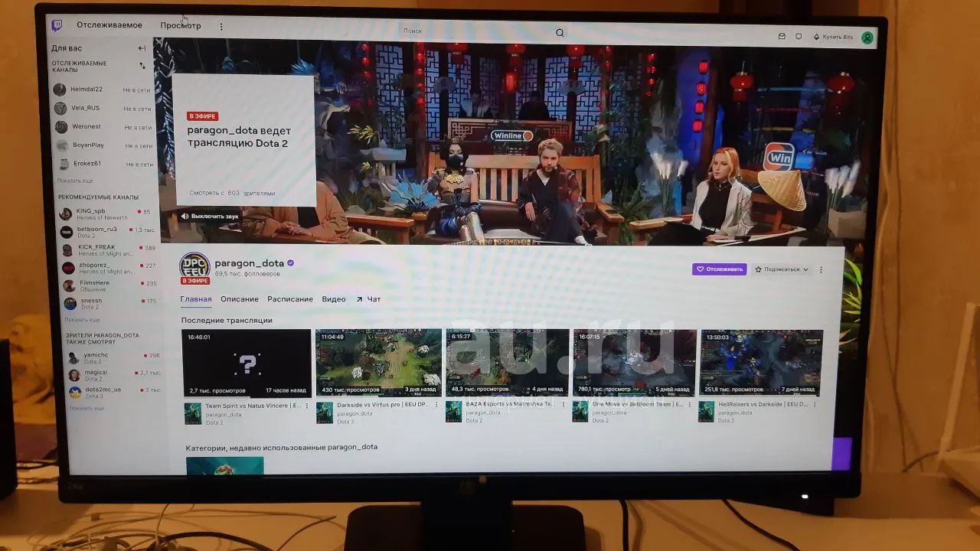Open the 13:50:03 video thumbnail
The width and height of the screenshot is (980, 551).
click(x=762, y=363)
